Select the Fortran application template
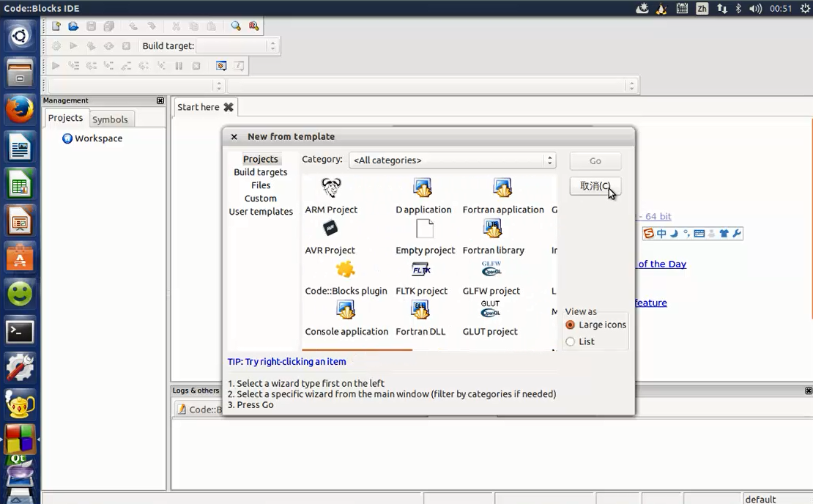Screen dimensions: 813x504 [x=503, y=196]
